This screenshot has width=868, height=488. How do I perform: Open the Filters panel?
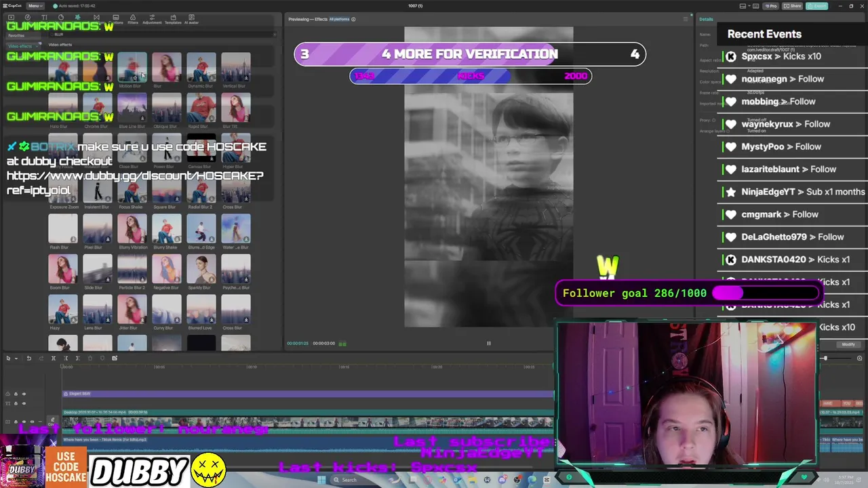(x=133, y=19)
